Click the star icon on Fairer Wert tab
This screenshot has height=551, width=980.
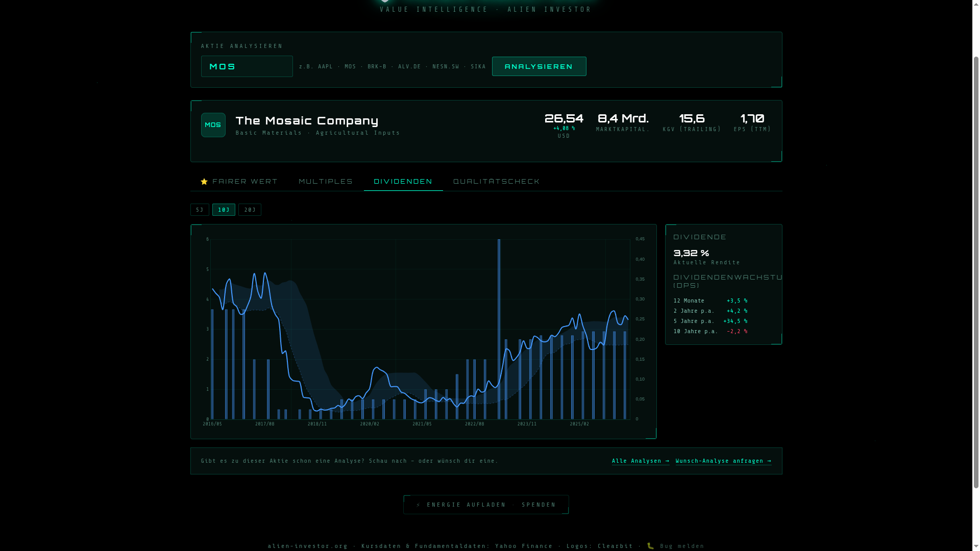point(204,182)
